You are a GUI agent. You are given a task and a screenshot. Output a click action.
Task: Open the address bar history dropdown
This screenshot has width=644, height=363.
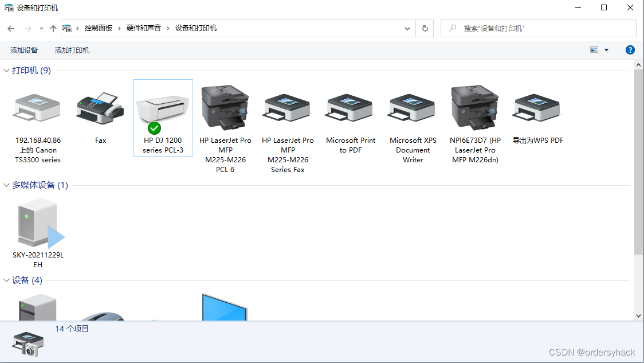(407, 28)
